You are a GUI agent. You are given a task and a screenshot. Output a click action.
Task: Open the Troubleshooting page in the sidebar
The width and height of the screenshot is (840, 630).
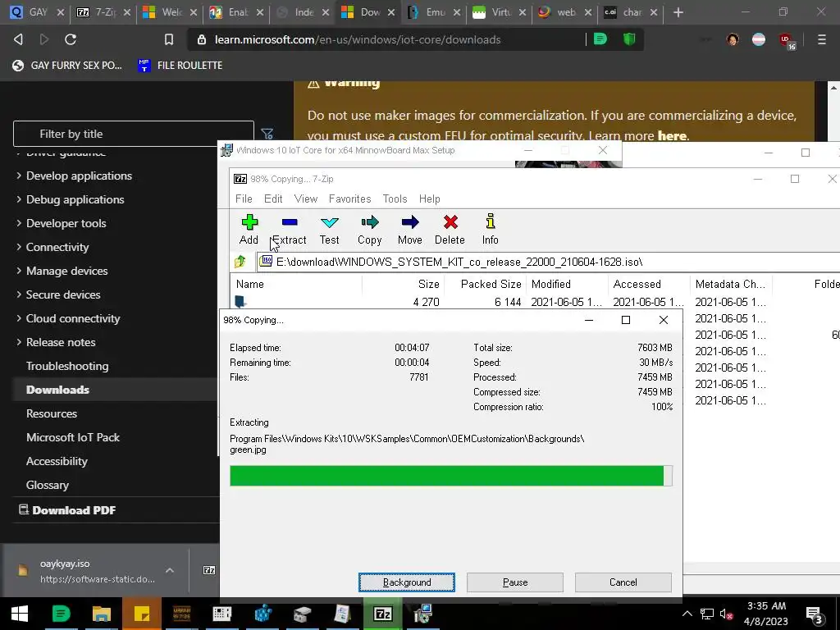tap(67, 366)
